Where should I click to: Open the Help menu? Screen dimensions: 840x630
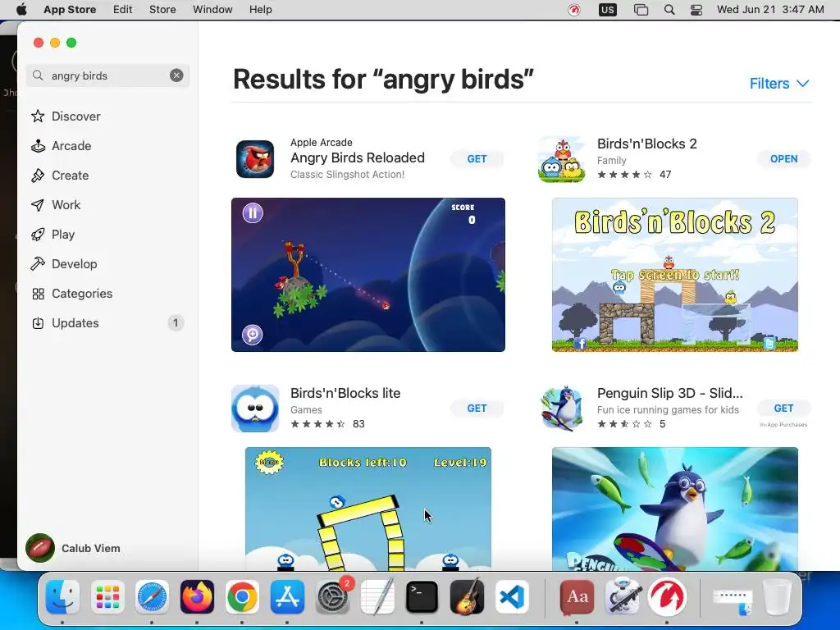click(260, 10)
